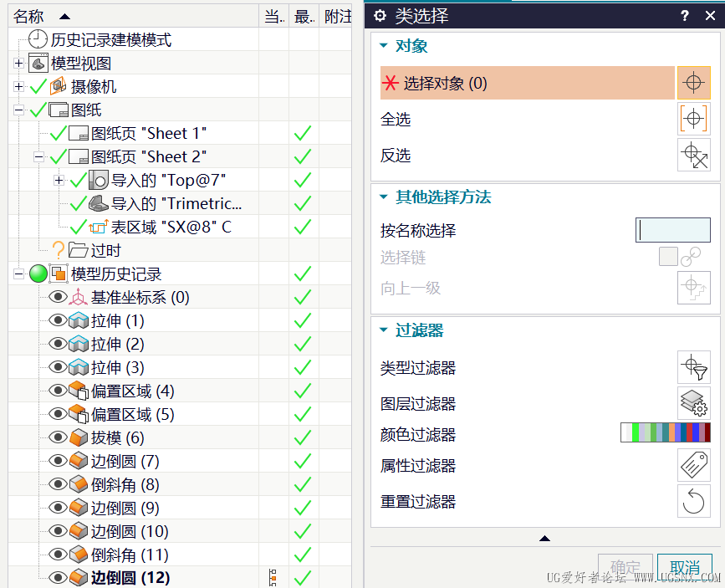Screen dimensions: 725x588
Task: Click the 基准坐标系 (0) datum icon
Action: (78, 297)
